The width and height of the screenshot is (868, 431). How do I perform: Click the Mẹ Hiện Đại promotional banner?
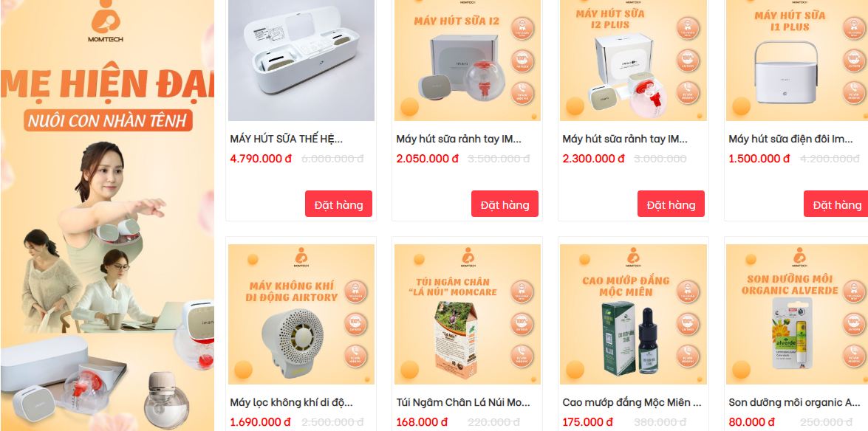point(107,215)
